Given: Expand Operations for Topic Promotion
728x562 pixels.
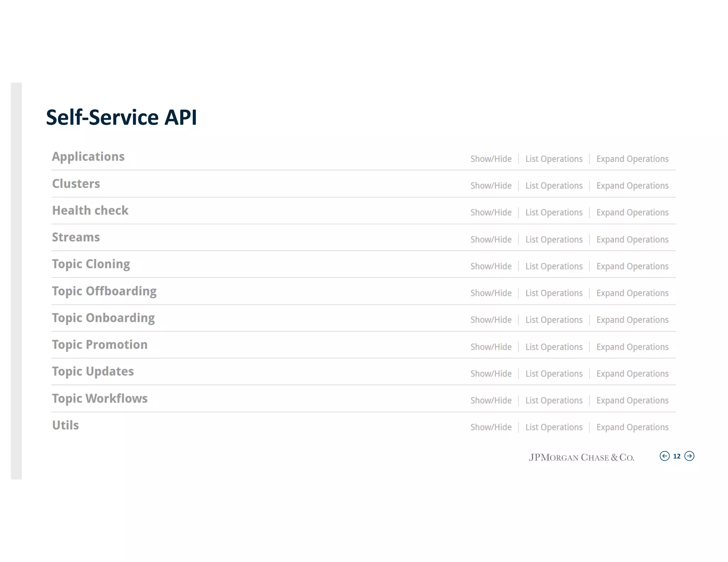Looking at the screenshot, I should pos(632,347).
